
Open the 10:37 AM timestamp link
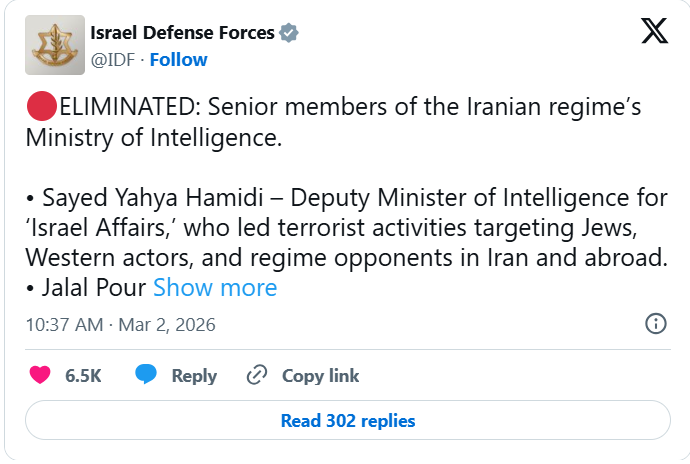click(64, 325)
